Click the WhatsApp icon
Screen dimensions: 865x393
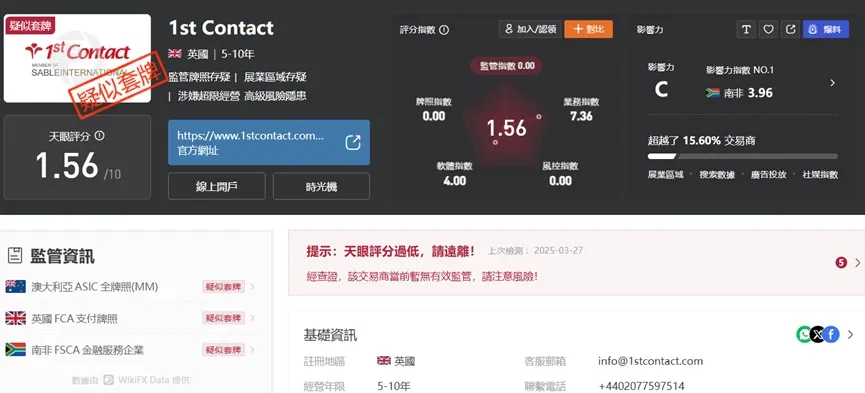(804, 334)
